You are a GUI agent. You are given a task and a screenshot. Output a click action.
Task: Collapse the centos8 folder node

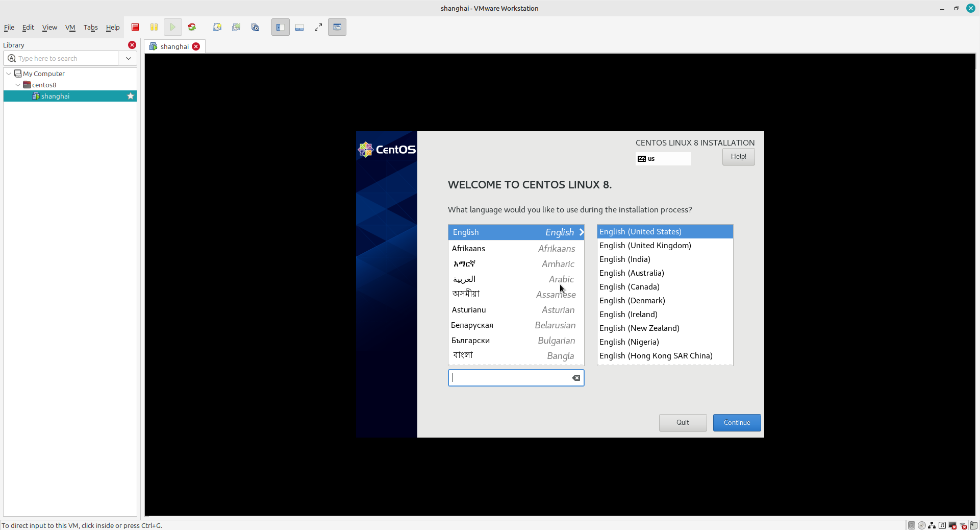click(x=18, y=85)
